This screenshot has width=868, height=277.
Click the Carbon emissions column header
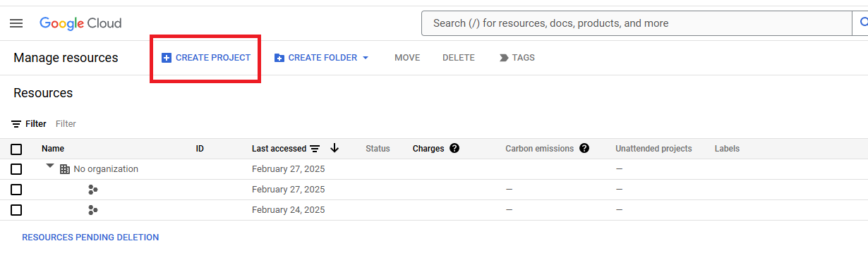(x=540, y=149)
